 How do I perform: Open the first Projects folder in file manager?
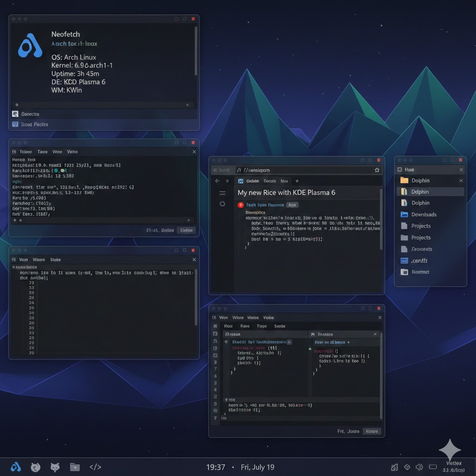421,226
